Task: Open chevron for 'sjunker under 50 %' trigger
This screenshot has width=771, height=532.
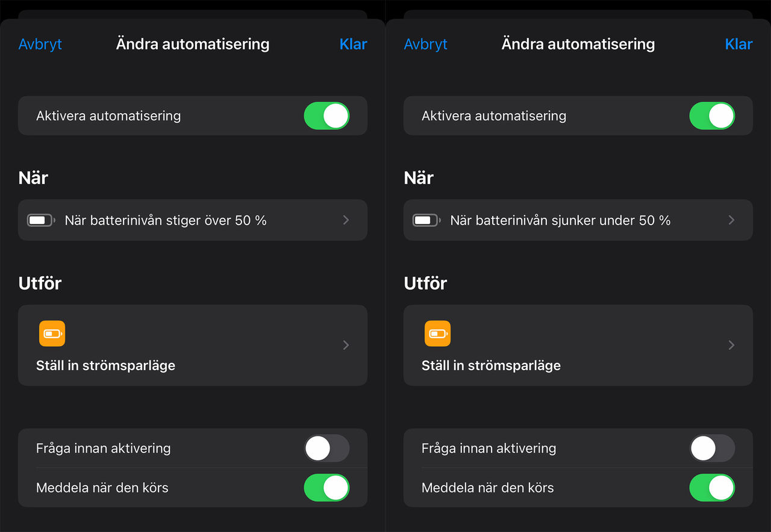Action: [731, 220]
